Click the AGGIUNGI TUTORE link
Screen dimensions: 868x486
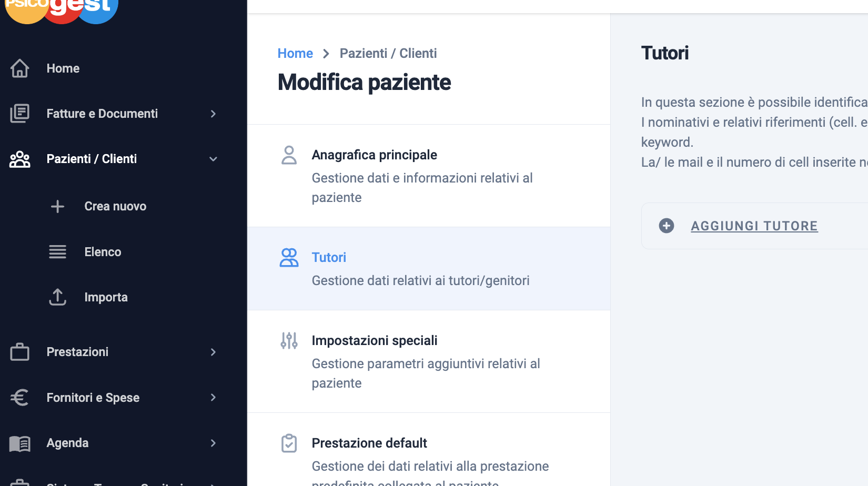click(754, 226)
